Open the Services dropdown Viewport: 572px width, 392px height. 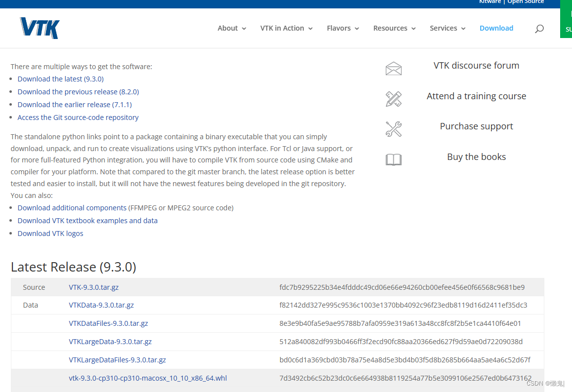coord(444,28)
